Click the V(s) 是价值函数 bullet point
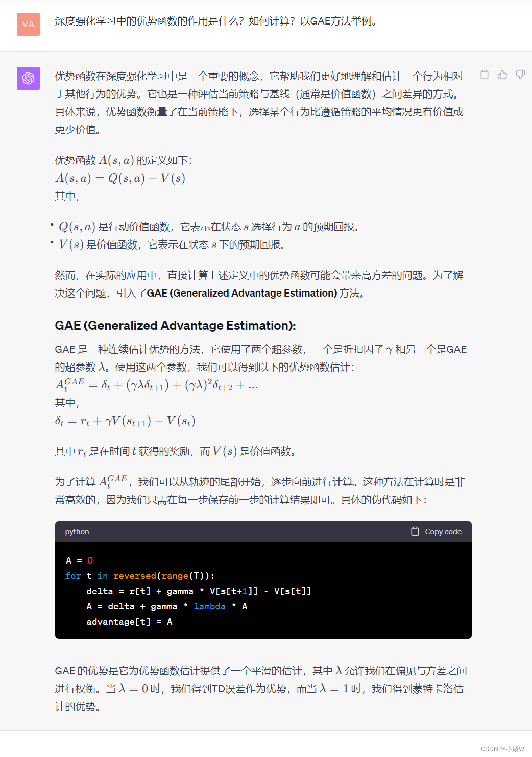The image size is (532, 757). 172,245
